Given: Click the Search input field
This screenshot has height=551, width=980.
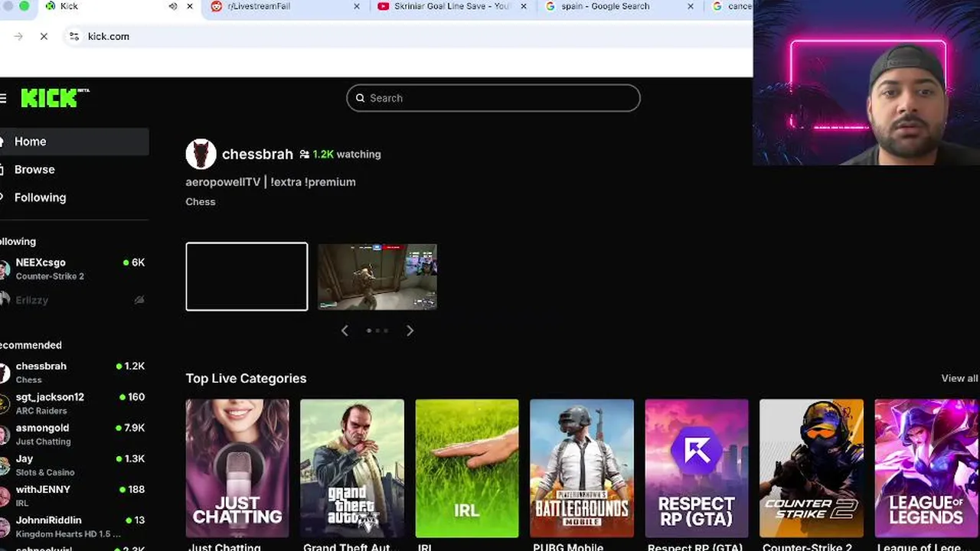Looking at the screenshot, I should click(x=493, y=98).
